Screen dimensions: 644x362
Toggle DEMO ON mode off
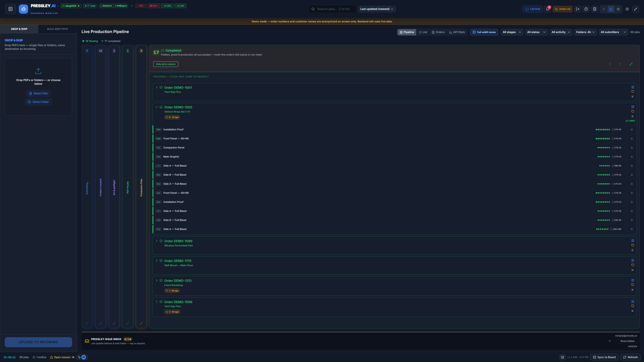pos(562,9)
